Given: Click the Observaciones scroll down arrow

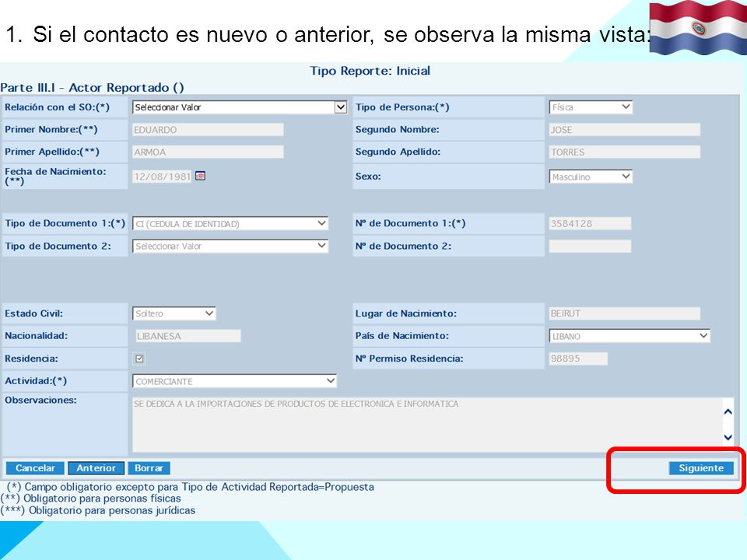Looking at the screenshot, I should click(x=728, y=437).
